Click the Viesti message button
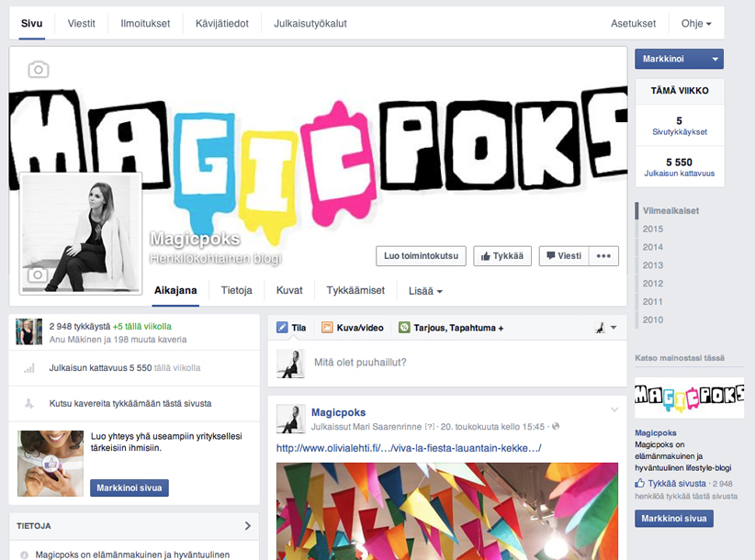This screenshot has height=560, width=755. click(564, 256)
